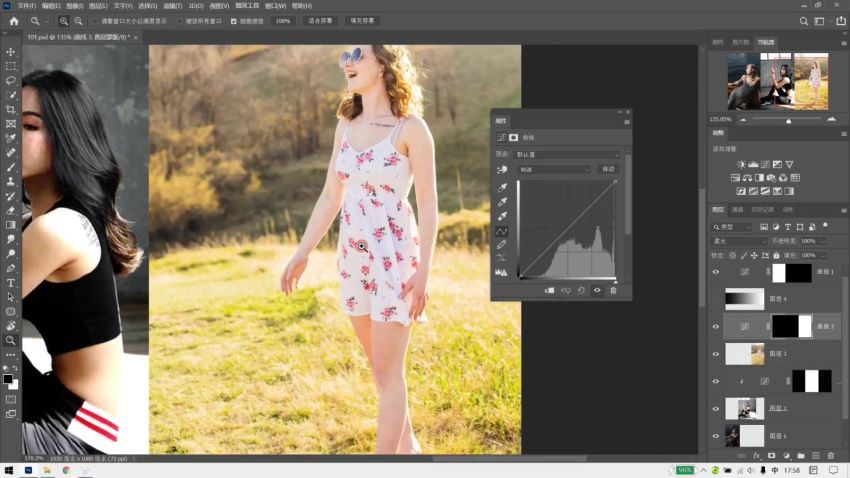Select the 101.psd document tab
This screenshot has height=478, width=850.
pyautogui.click(x=79, y=37)
